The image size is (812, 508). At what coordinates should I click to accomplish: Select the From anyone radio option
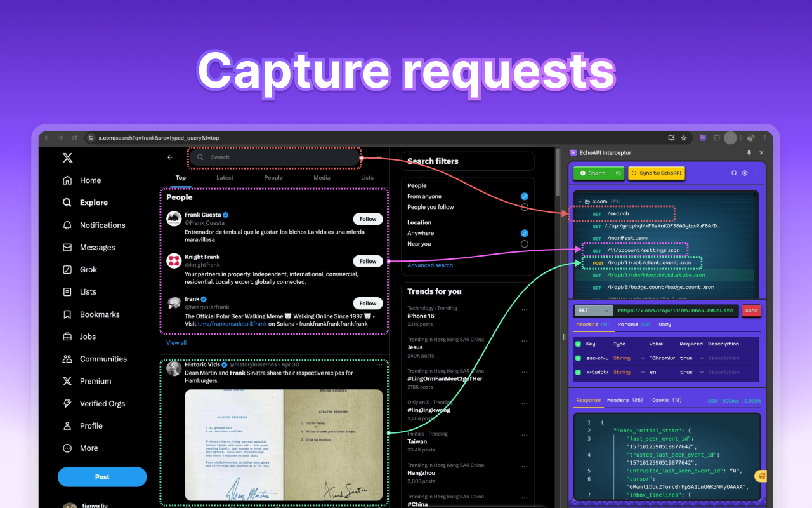524,196
